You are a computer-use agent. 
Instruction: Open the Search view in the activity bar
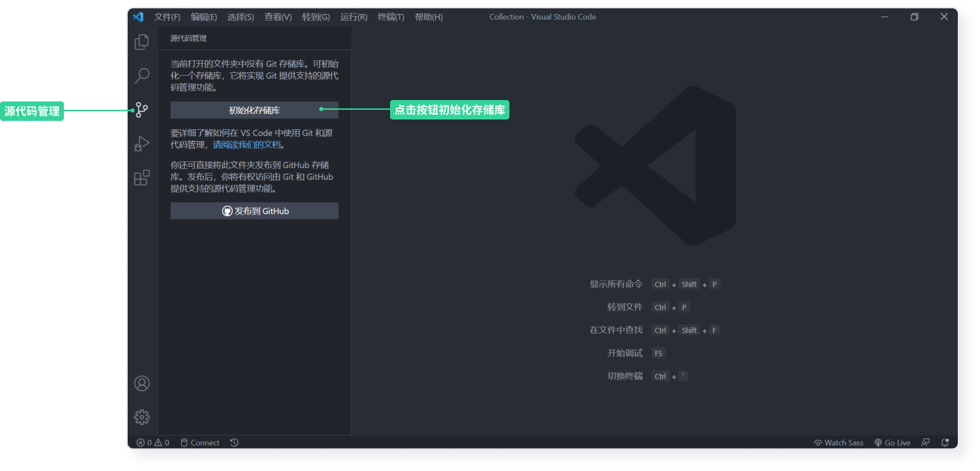pyautogui.click(x=142, y=76)
